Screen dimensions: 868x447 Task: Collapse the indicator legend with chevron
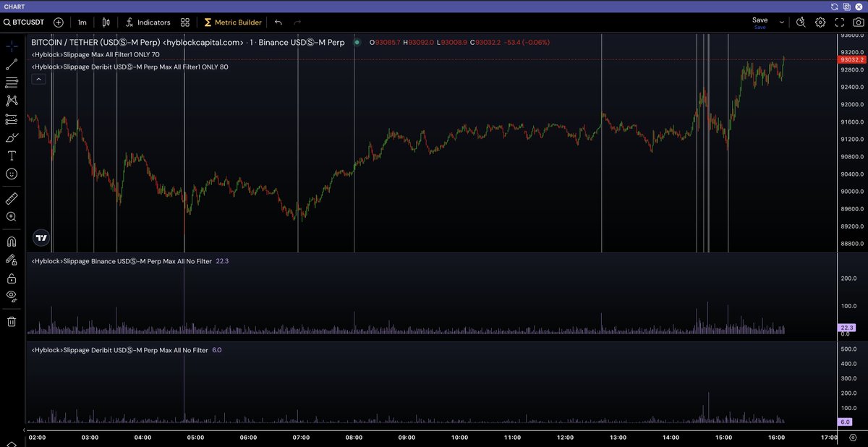point(39,79)
